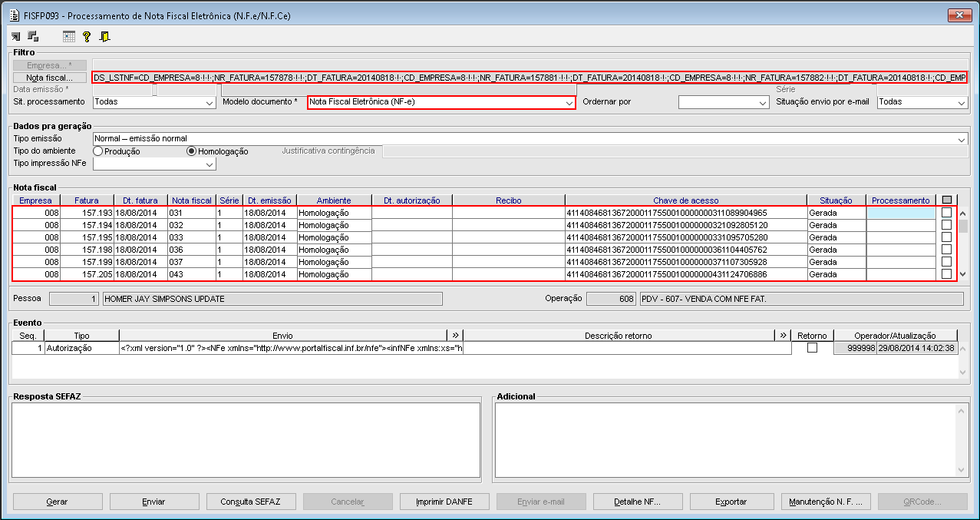This screenshot has width=980, height=520.
Task: Click the Consulta SEFAZ button
Action: tap(250, 502)
